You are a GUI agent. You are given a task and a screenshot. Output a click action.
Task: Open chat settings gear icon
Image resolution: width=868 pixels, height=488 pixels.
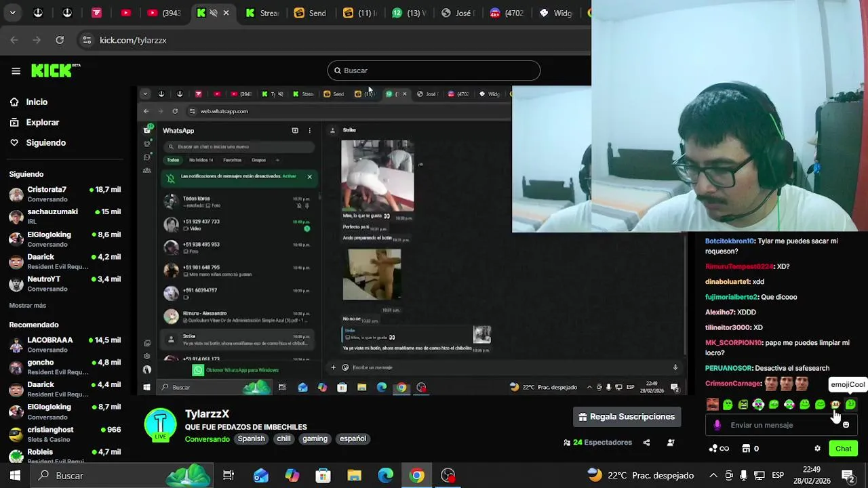tap(817, 449)
